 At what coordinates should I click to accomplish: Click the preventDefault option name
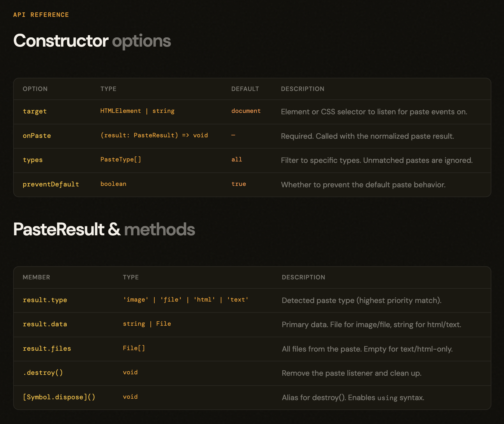[51, 184]
